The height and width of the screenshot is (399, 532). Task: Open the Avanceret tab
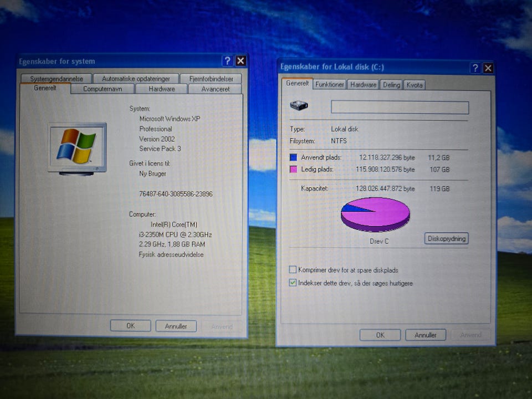tap(215, 89)
